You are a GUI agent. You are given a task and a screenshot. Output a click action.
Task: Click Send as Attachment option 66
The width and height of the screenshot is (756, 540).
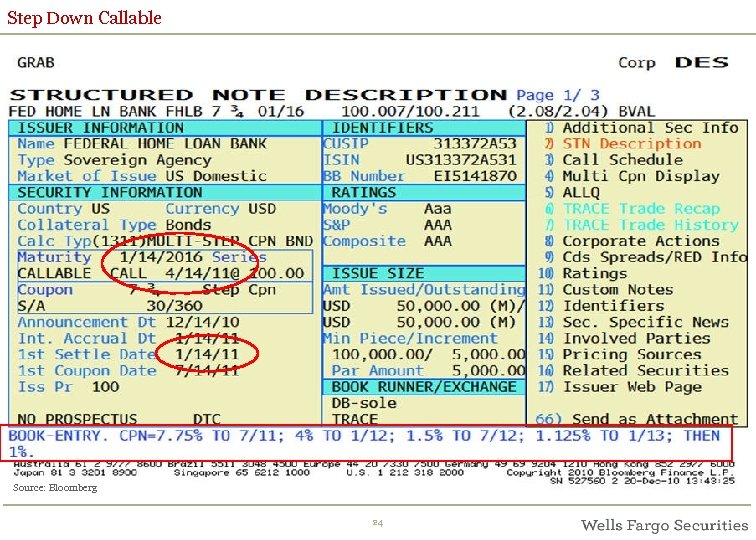(637, 418)
